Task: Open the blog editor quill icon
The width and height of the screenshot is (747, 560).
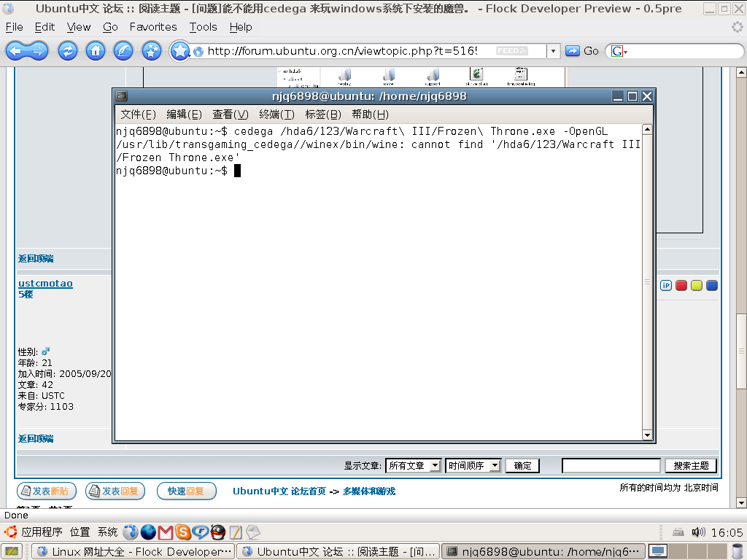Action: (123, 51)
